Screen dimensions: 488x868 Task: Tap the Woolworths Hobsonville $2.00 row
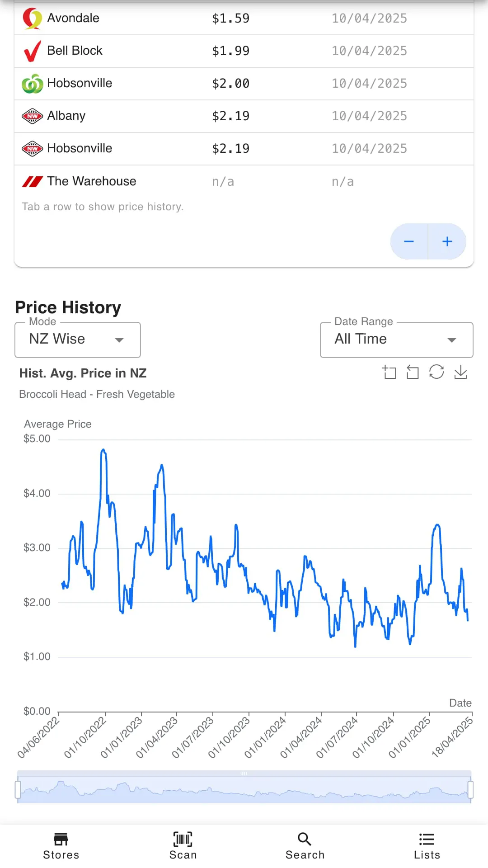tap(244, 83)
